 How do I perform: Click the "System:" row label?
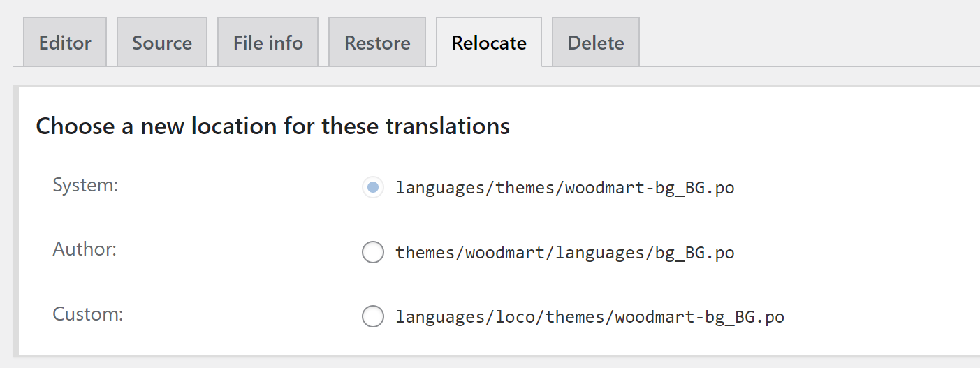pos(86,186)
